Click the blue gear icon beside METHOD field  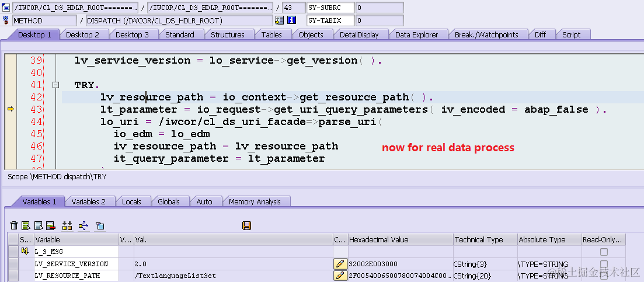pyautogui.click(x=6, y=20)
